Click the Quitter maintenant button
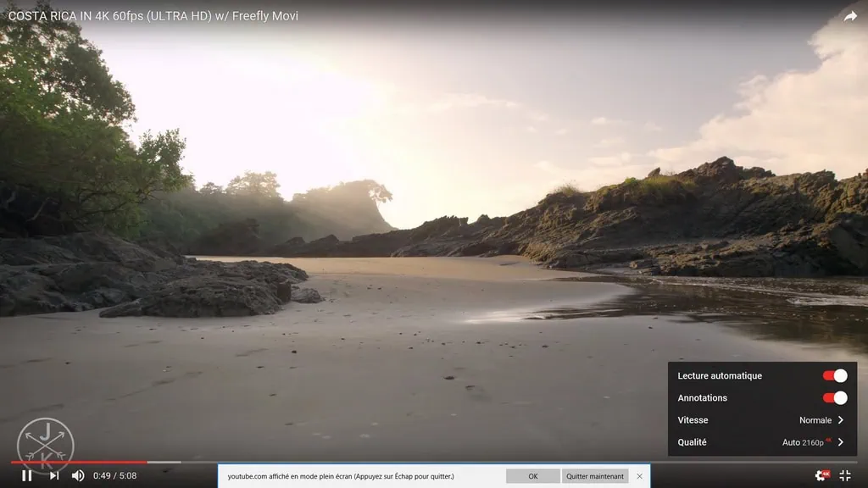The width and height of the screenshot is (868, 488). coord(595,476)
